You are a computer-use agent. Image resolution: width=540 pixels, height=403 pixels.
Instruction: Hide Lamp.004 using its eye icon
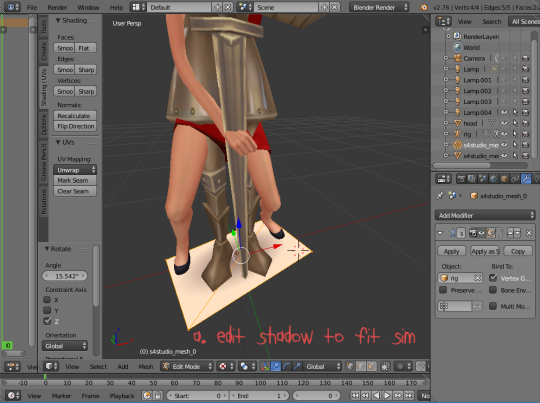[x=504, y=112]
